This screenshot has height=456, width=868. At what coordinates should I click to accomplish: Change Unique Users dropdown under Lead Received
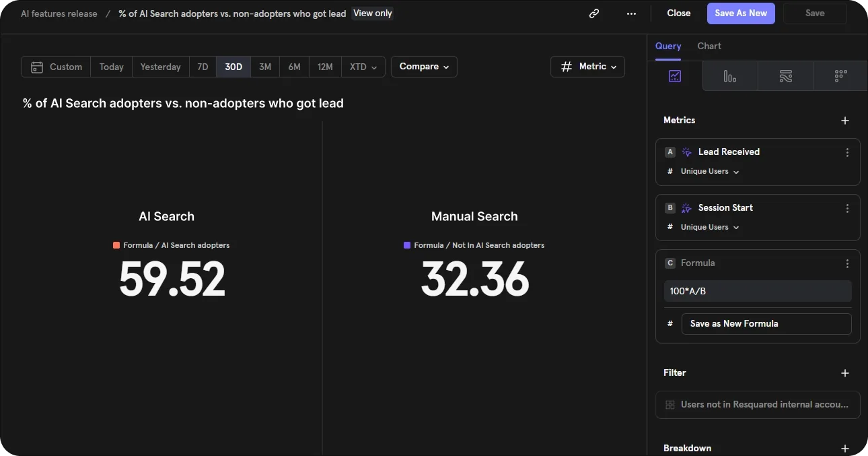point(709,172)
